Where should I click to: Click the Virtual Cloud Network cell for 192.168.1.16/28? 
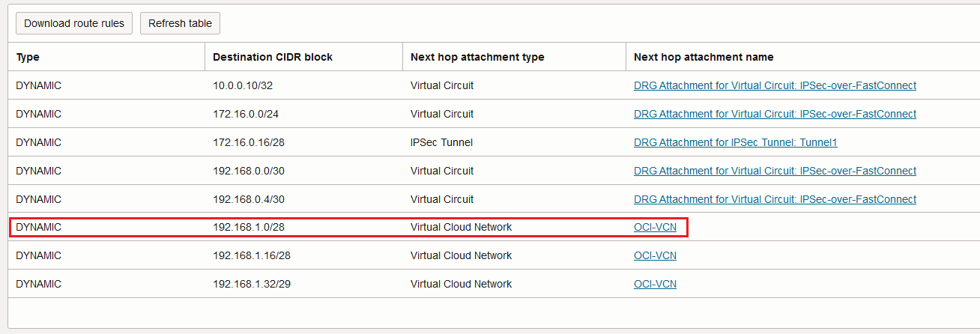click(x=461, y=255)
